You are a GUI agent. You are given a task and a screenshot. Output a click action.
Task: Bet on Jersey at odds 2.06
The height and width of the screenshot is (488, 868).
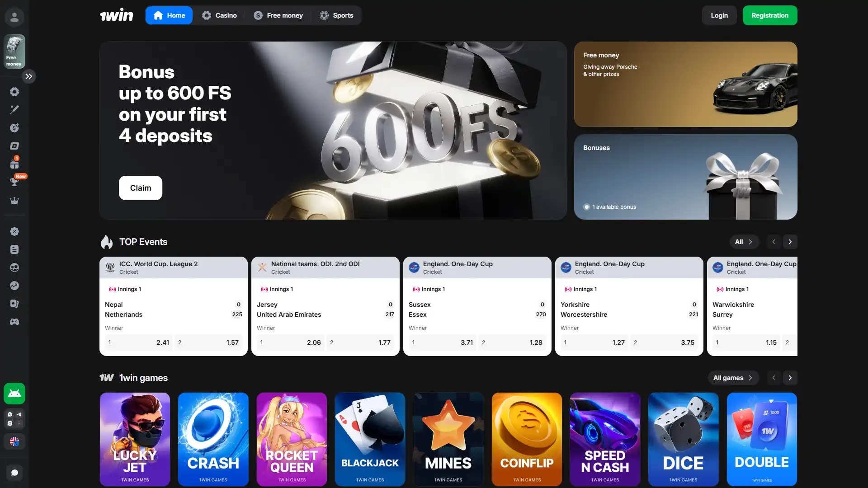click(290, 343)
